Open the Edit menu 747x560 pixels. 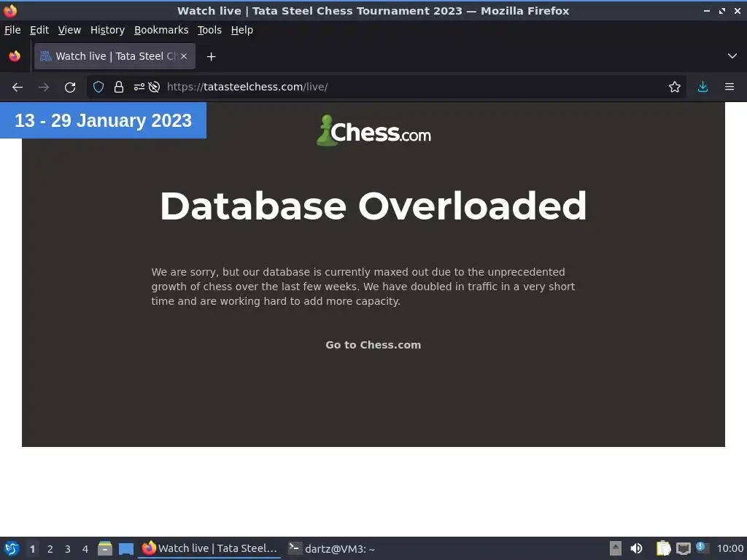point(39,30)
